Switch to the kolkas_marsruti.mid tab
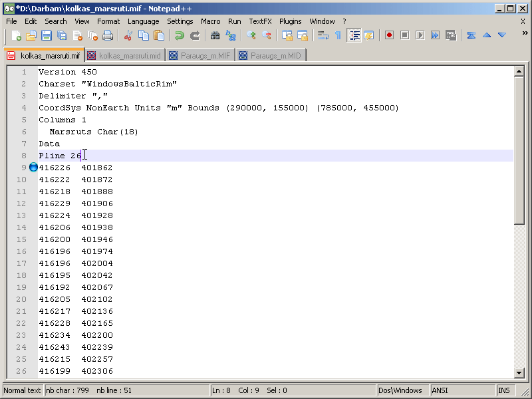 coord(124,56)
